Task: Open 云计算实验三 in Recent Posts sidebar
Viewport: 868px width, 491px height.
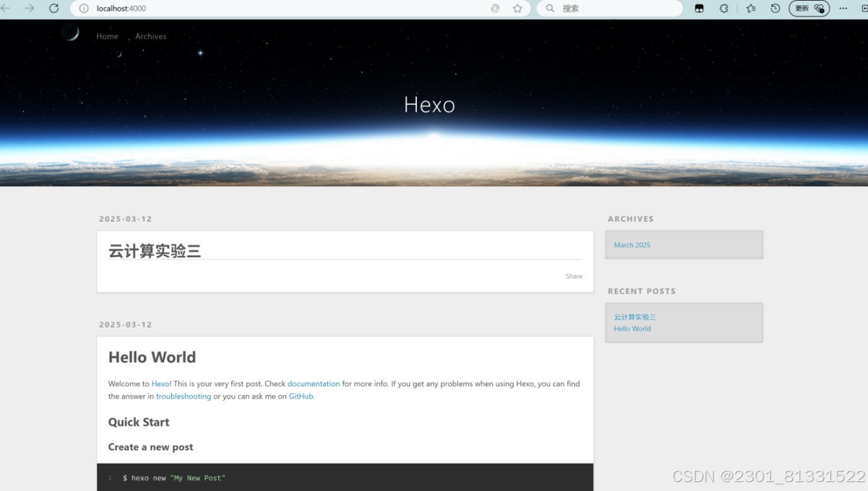Action: pyautogui.click(x=635, y=317)
